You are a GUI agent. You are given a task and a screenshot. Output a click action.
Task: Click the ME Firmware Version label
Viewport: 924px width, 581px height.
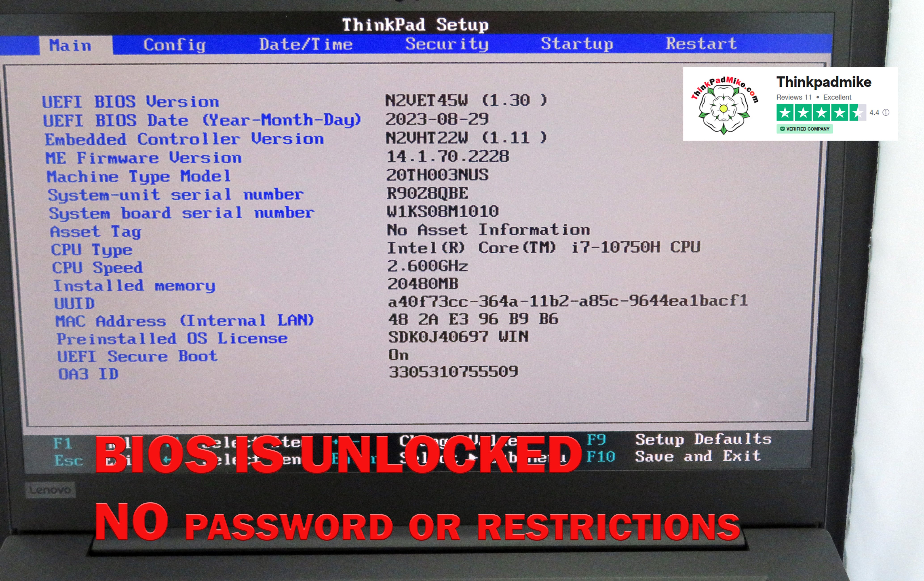[x=143, y=158]
